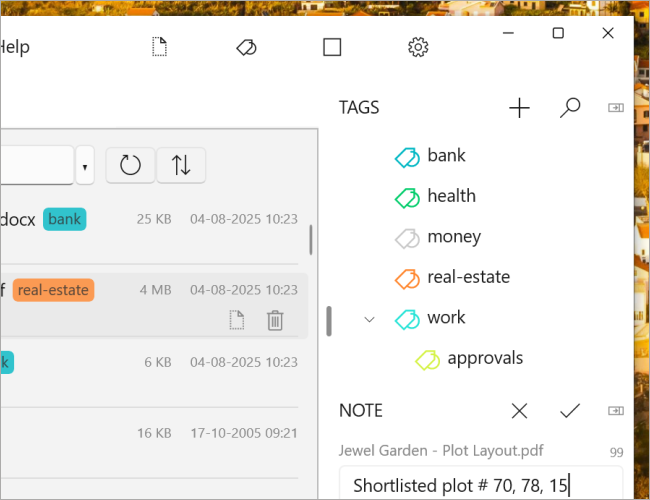Click the orange real-estate label on file
This screenshot has width=650, height=500.
point(53,290)
